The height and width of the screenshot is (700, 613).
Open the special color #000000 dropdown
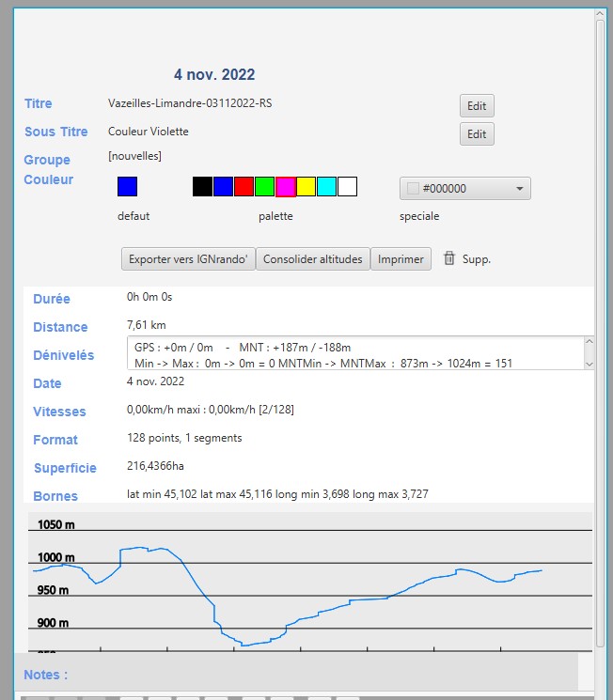coord(464,188)
